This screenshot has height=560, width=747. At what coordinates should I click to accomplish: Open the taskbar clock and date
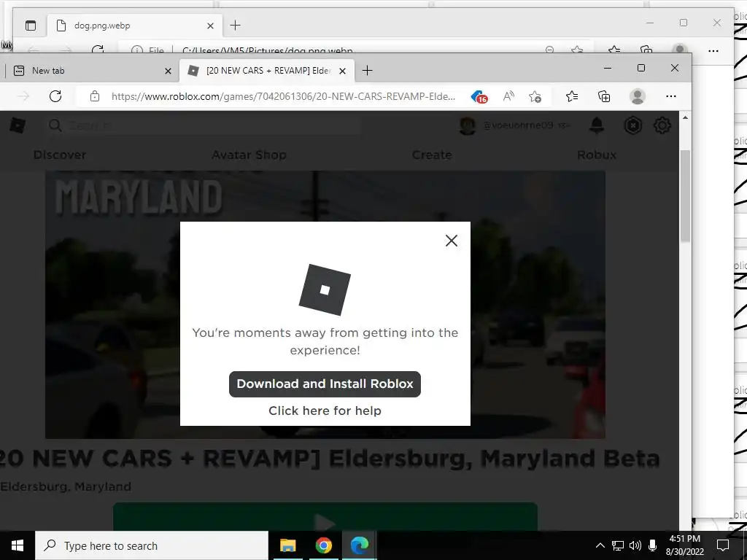(x=684, y=545)
